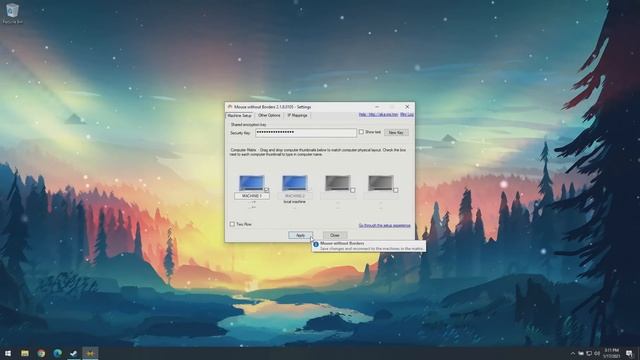Toggle the checkbox next to MACHINE 1 thumbnail
This screenshot has height=360, width=640.
click(267, 190)
